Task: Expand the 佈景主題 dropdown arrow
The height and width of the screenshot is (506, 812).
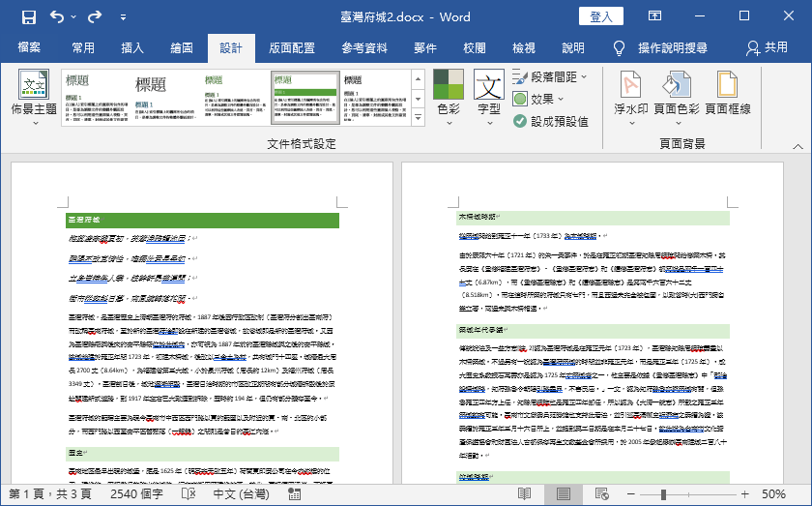Action: point(35,124)
